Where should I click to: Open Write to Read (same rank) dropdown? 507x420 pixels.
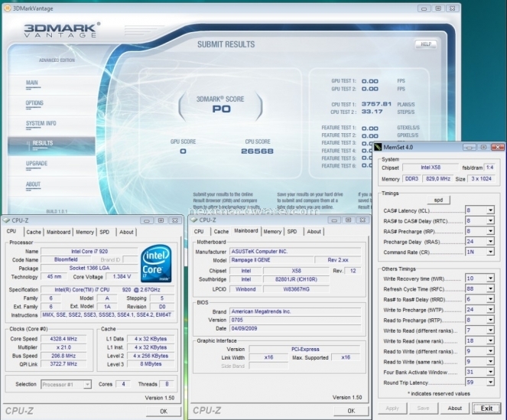490,340
